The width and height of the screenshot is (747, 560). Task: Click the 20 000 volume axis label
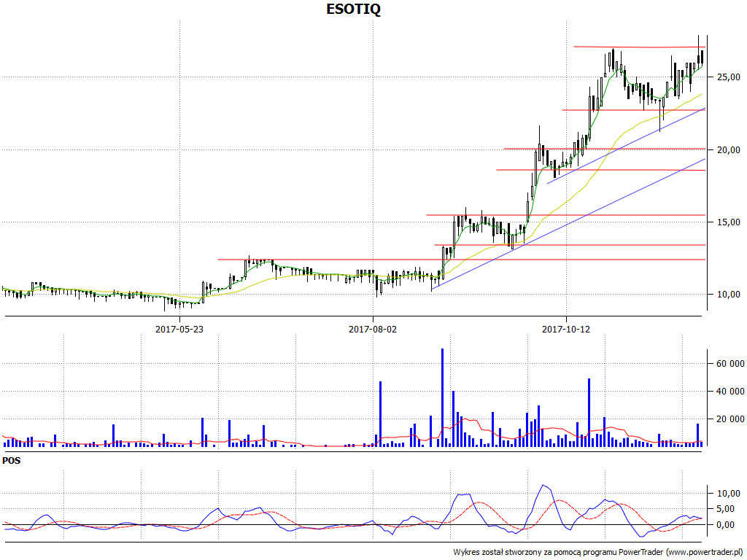tap(729, 419)
